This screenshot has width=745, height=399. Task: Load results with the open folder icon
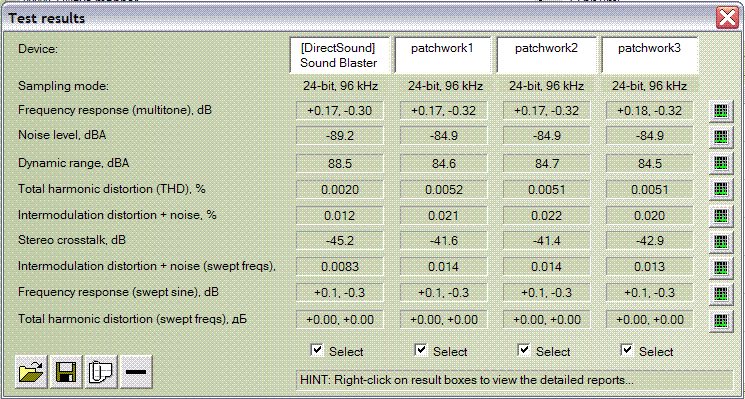(31, 371)
